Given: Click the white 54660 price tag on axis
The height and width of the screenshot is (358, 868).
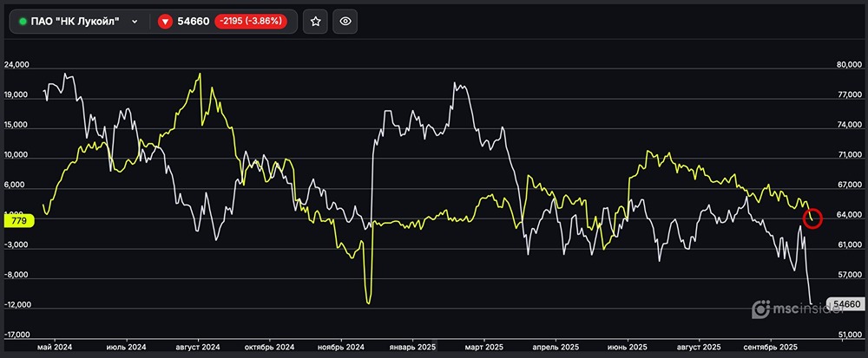Looking at the screenshot, I should click(x=844, y=304).
